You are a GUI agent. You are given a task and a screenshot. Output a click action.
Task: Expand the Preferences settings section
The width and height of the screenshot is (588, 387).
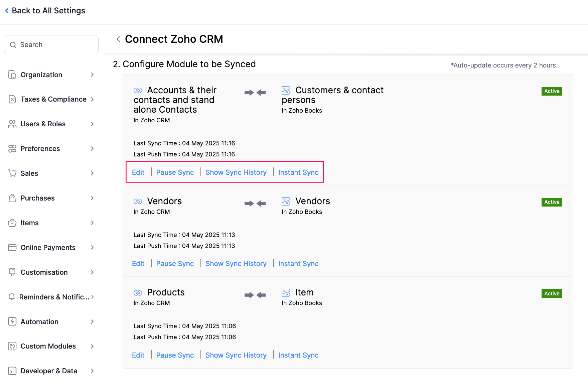coord(92,148)
